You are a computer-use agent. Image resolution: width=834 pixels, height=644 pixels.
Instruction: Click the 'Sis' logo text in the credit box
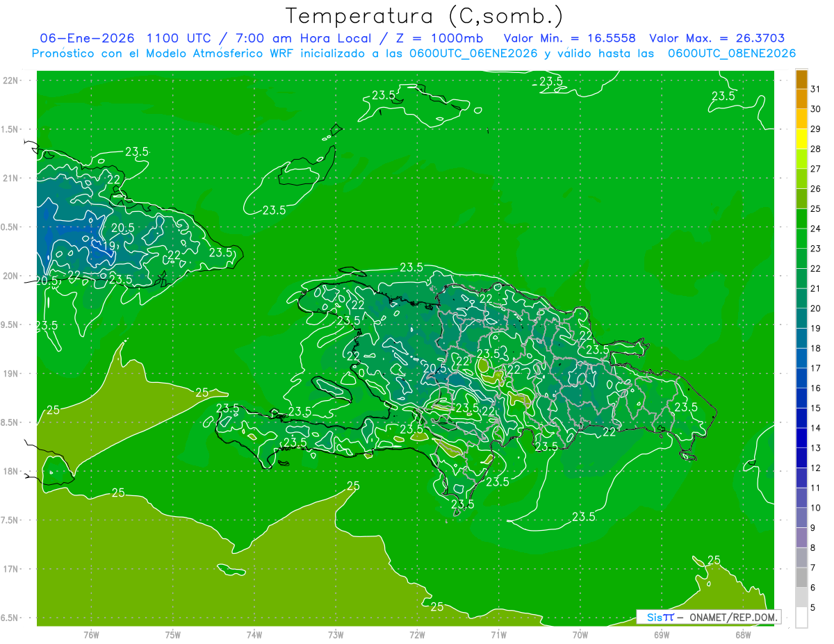coord(654,617)
